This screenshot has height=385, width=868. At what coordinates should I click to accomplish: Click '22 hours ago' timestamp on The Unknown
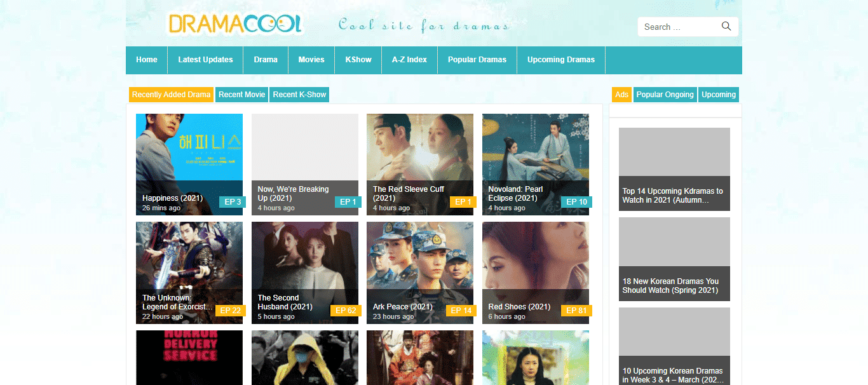point(163,316)
